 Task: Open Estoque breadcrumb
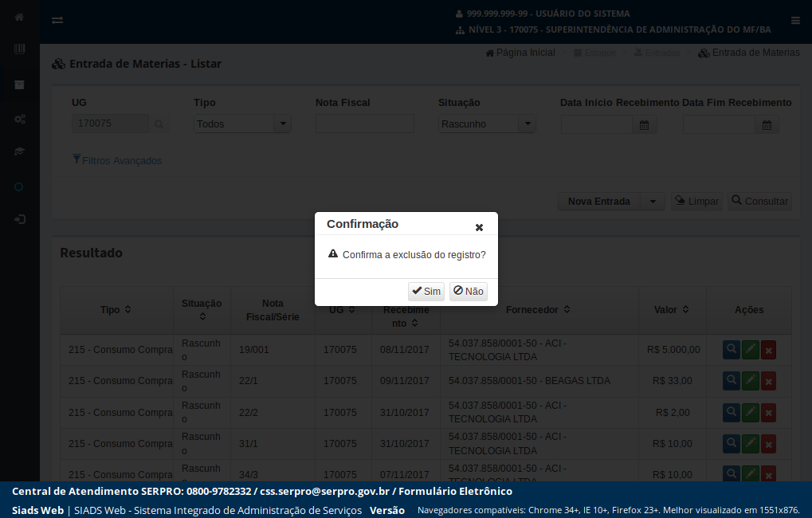594,53
